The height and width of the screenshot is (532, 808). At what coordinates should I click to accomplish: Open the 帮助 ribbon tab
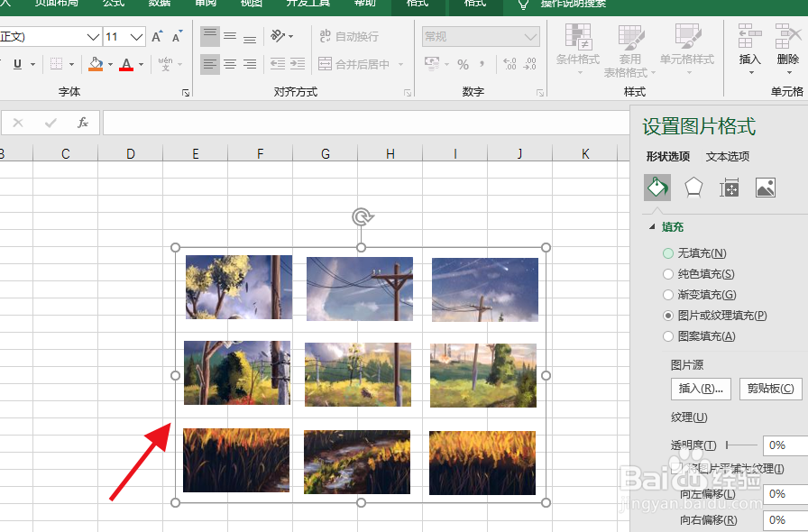[365, 4]
